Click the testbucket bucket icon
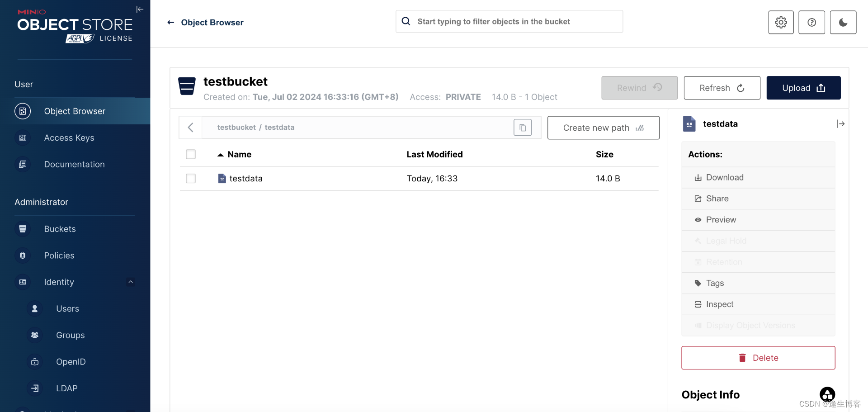This screenshot has height=412, width=868. coord(187,86)
